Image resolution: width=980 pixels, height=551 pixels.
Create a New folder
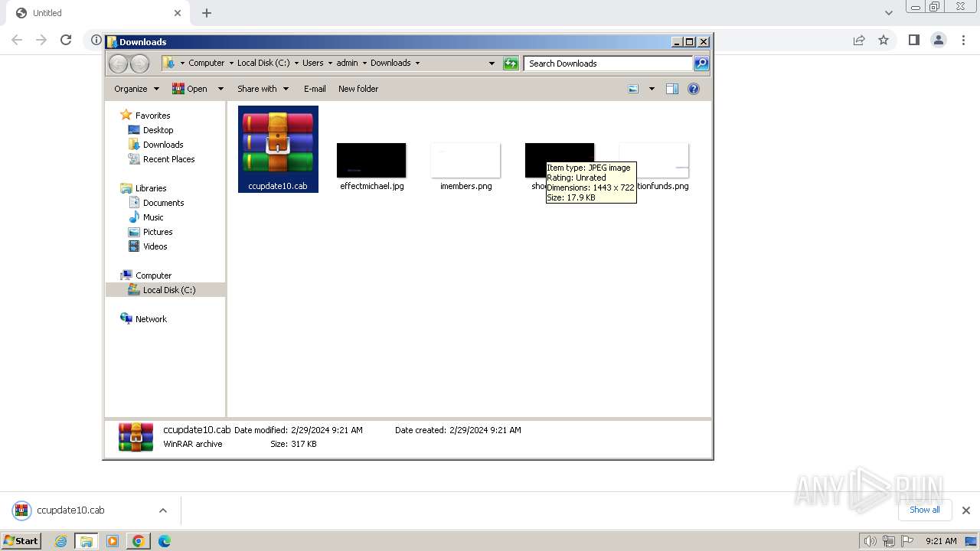pos(358,89)
